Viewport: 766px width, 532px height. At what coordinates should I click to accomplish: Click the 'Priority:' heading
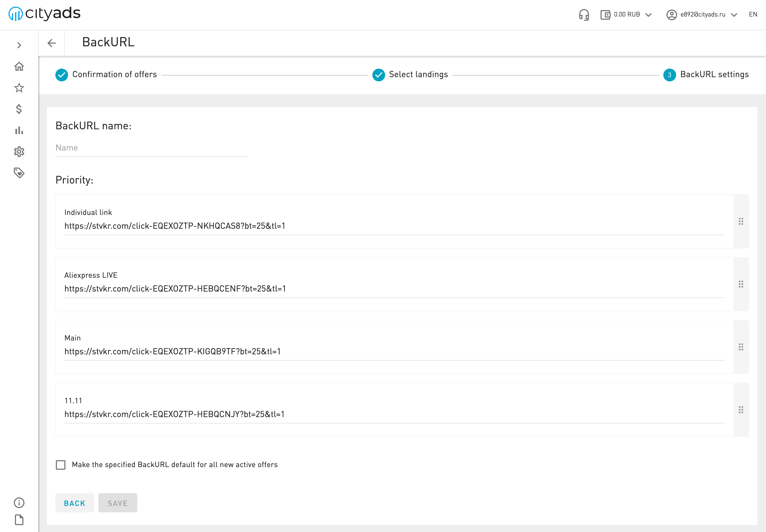click(74, 180)
